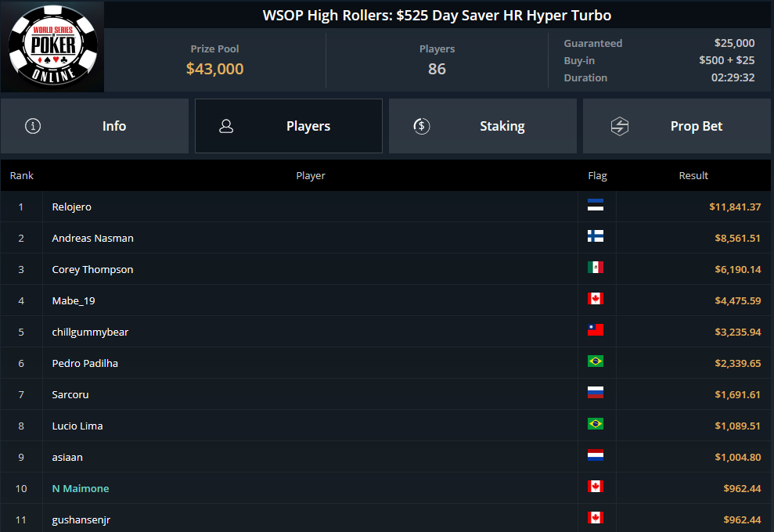Screen dimensions: 774x532
Task: Select player Pedro Padilha
Action: pos(85,363)
